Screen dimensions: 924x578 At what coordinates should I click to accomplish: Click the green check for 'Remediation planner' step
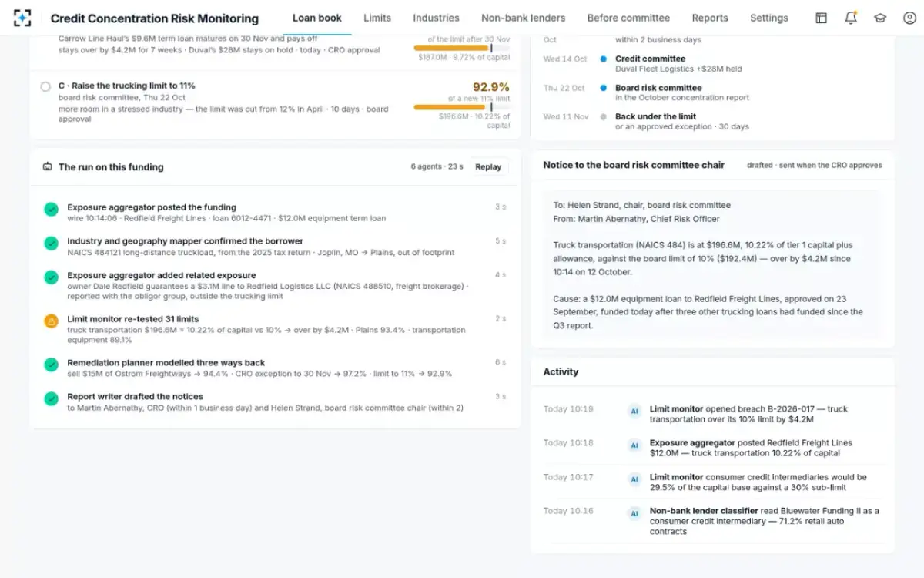point(51,365)
